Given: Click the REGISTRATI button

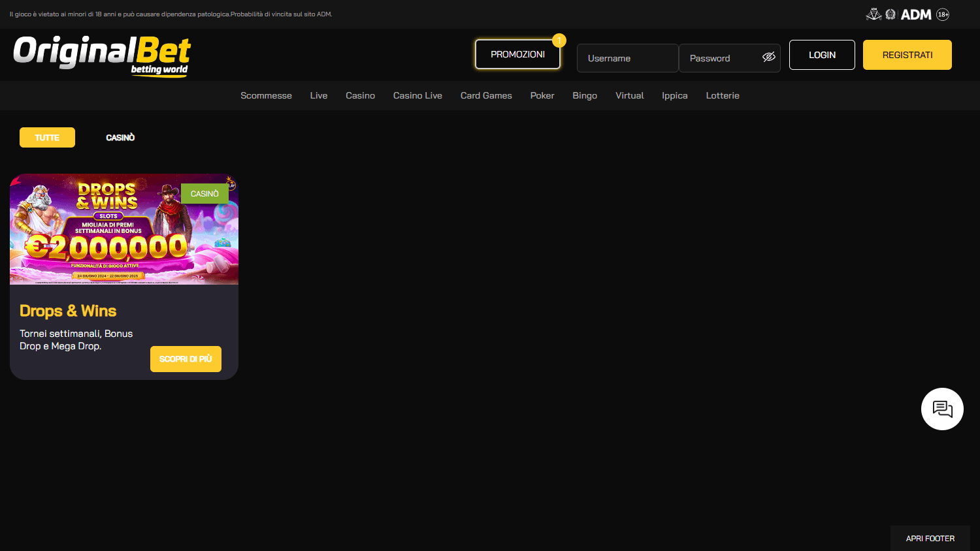Looking at the screenshot, I should tap(907, 55).
